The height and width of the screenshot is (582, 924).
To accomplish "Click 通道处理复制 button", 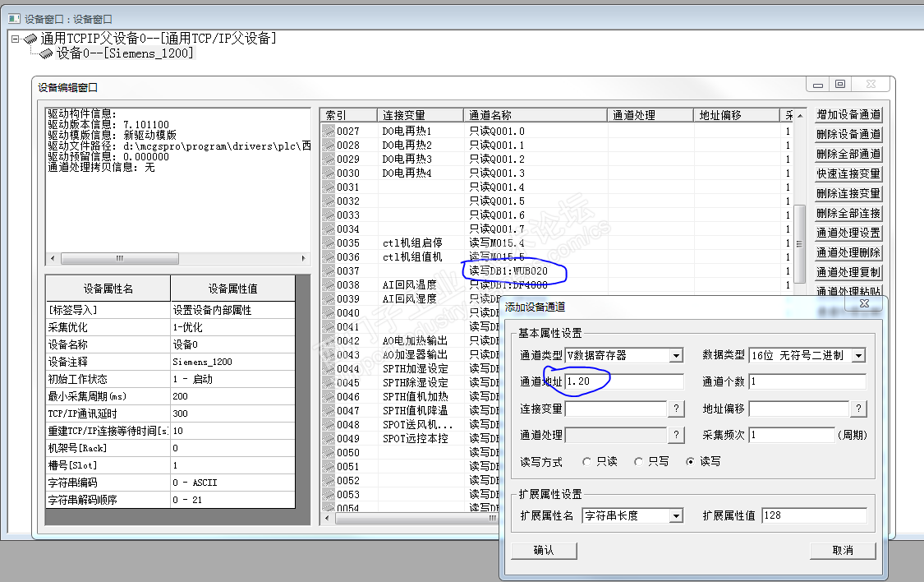I will click(x=848, y=272).
